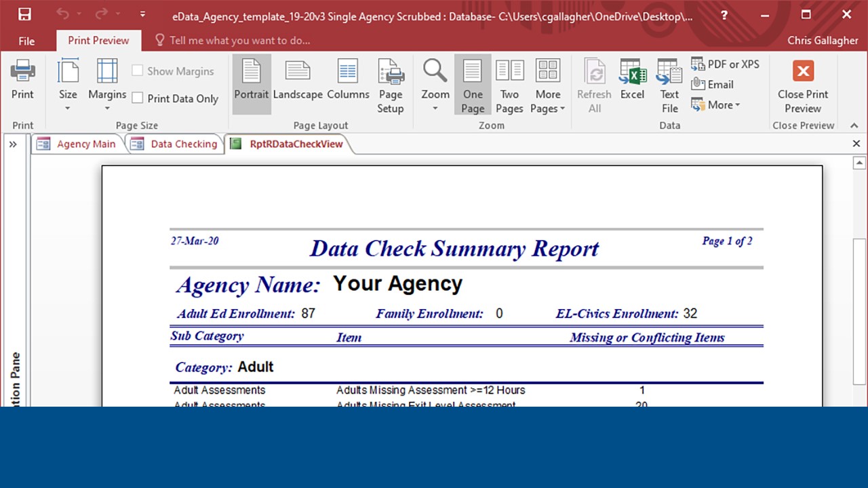Image resolution: width=868 pixels, height=488 pixels.
Task: Switch preview to Two Pages view
Action: (509, 85)
